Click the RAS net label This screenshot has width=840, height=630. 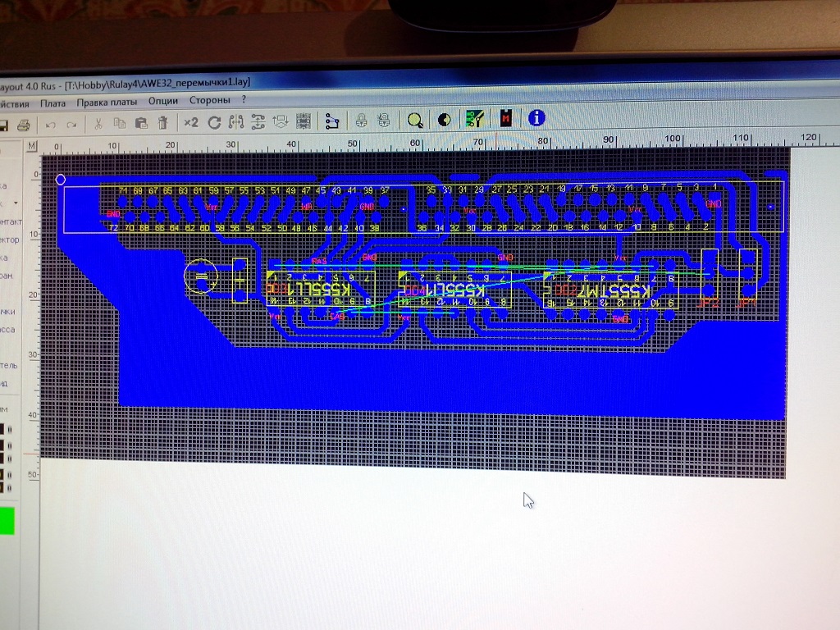319,262
